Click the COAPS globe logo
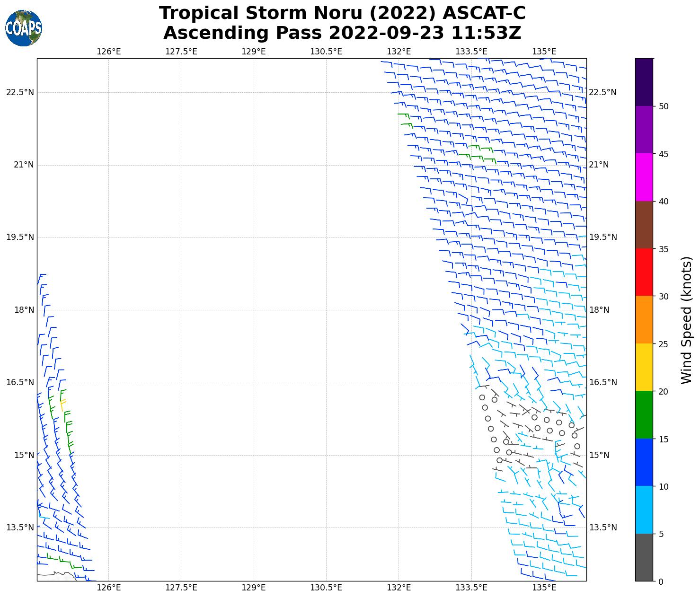The image size is (700, 598). click(x=23, y=28)
